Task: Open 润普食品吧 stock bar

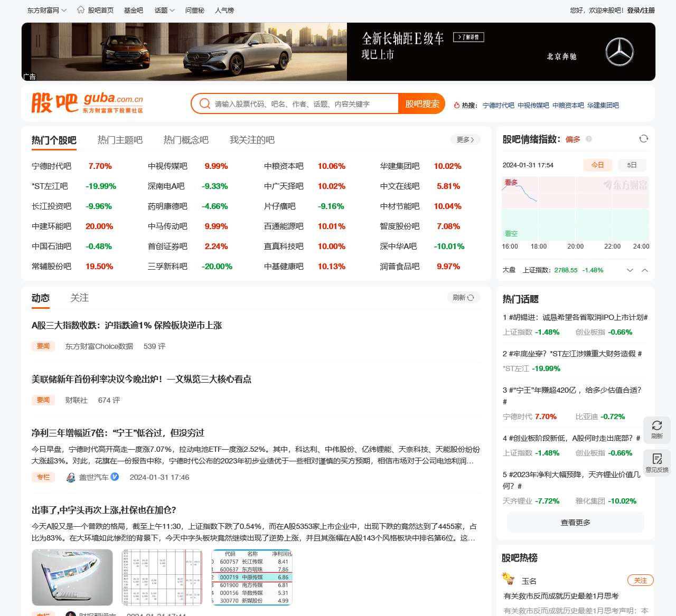Action: [400, 267]
